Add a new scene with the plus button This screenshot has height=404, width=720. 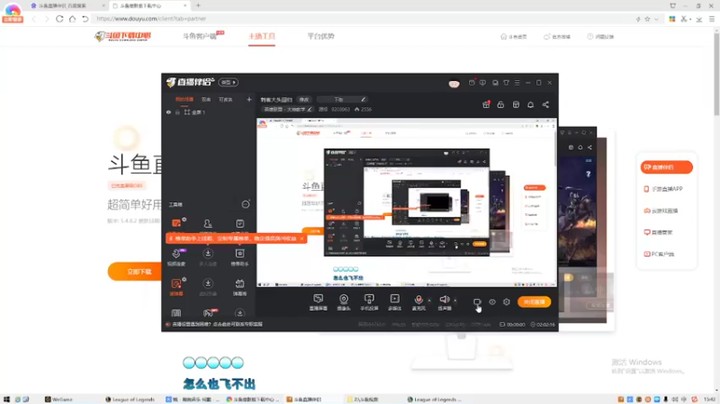pos(249,99)
